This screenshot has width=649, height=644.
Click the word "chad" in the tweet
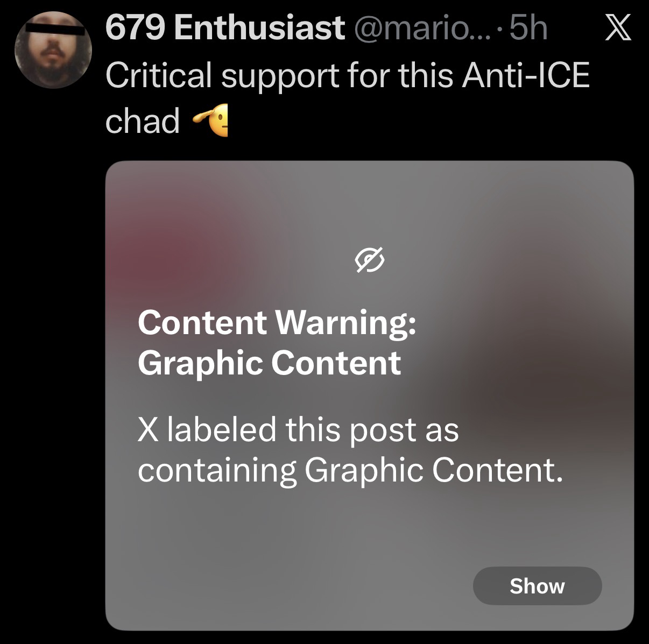point(142,121)
